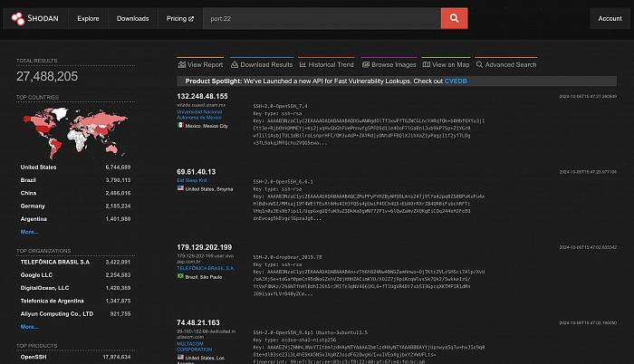Follow the CVEDB link in the spotlight banner
This screenshot has width=634, height=364.
[456, 81]
